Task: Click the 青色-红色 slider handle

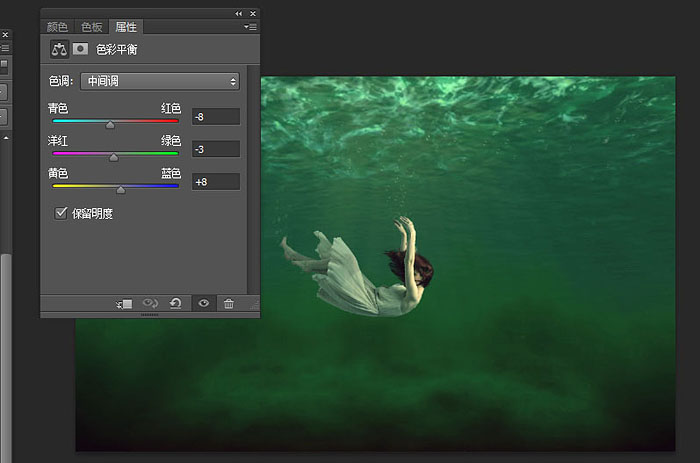Action: tap(110, 125)
